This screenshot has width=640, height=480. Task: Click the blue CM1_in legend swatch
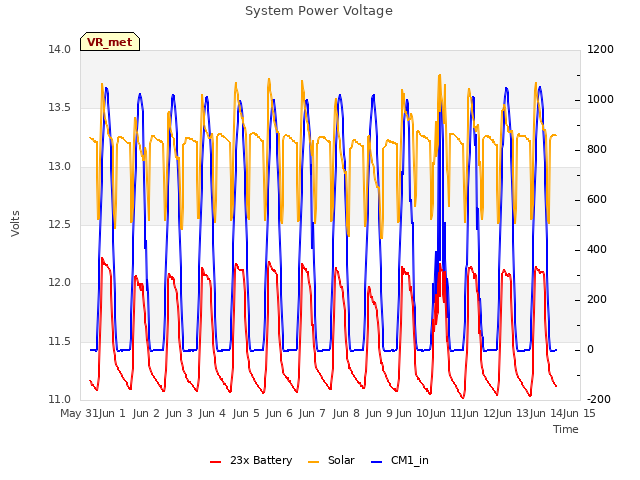[x=377, y=462]
